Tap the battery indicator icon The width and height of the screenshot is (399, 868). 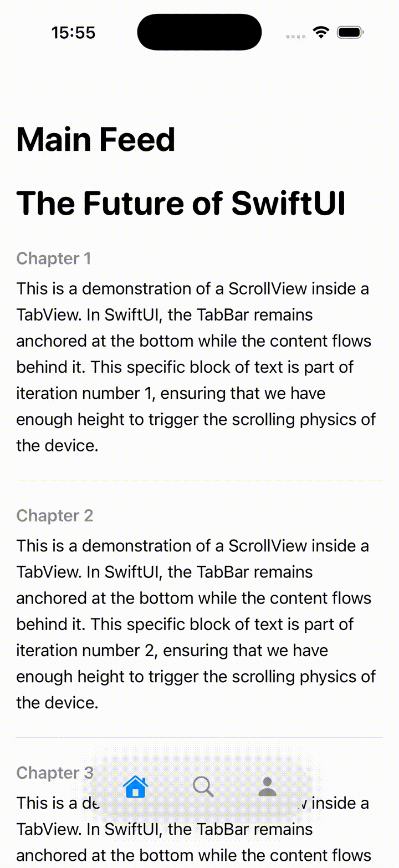tap(350, 32)
